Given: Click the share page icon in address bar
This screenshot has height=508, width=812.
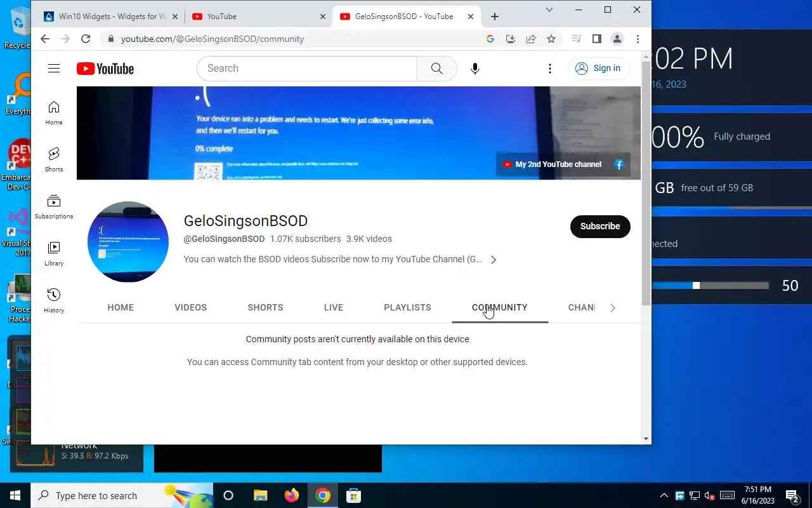Looking at the screenshot, I should click(531, 39).
